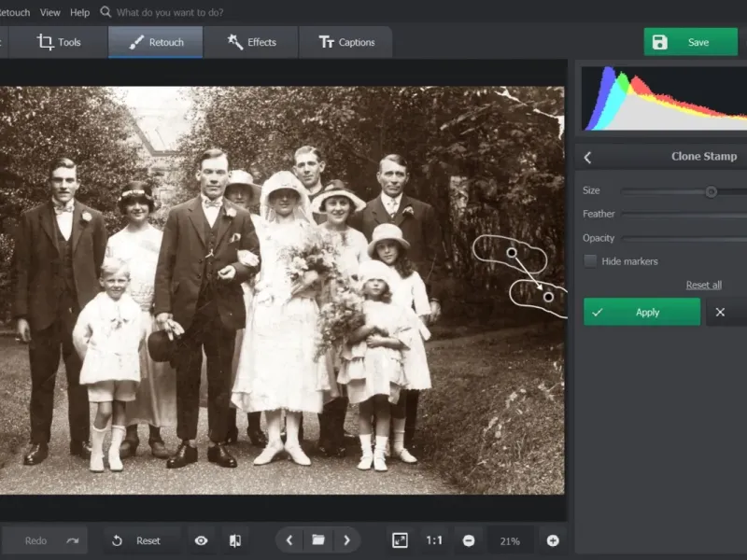
Task: Go to the next photo arrow
Action: (347, 540)
